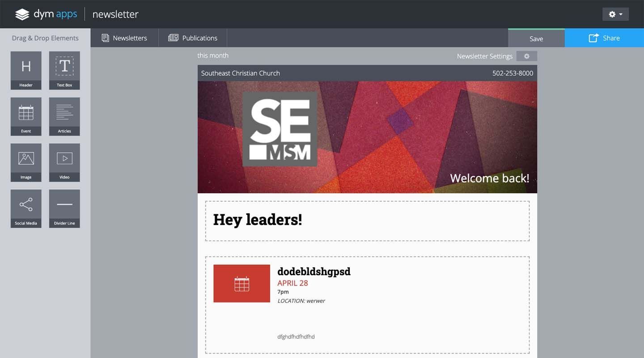Pick the Event calendar element
The height and width of the screenshot is (358, 644).
point(26,117)
